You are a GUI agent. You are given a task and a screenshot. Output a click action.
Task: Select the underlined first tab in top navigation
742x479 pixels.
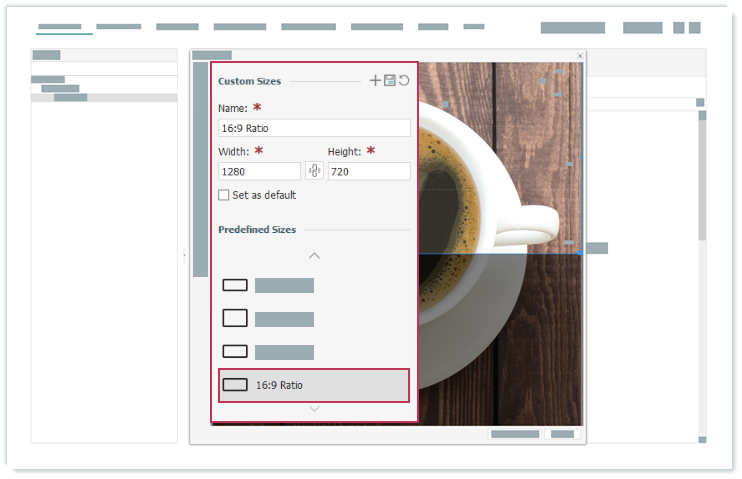59,28
